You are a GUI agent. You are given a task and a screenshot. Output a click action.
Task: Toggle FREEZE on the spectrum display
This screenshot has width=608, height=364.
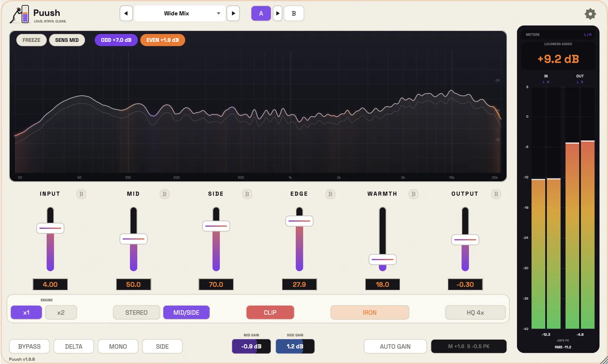coord(31,40)
